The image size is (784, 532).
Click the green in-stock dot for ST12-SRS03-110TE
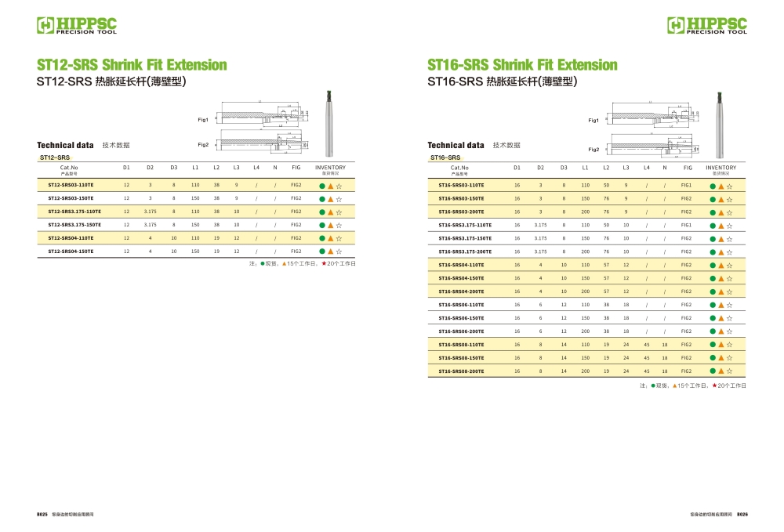(322, 186)
